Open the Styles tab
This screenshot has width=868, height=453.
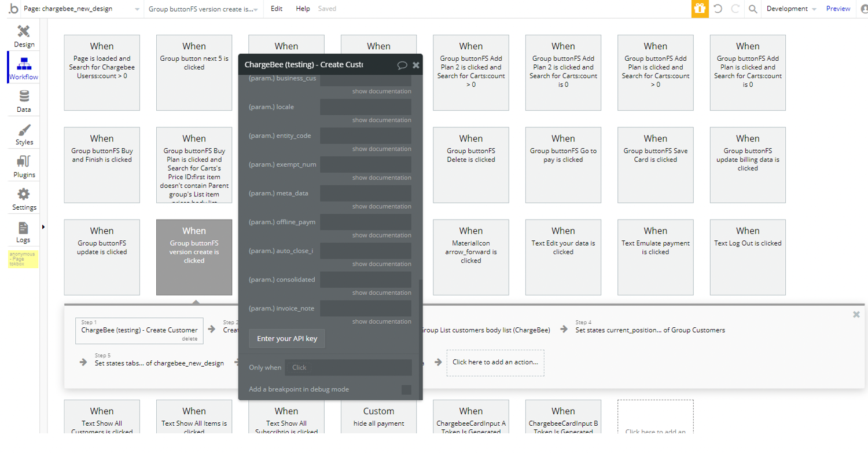(x=24, y=133)
